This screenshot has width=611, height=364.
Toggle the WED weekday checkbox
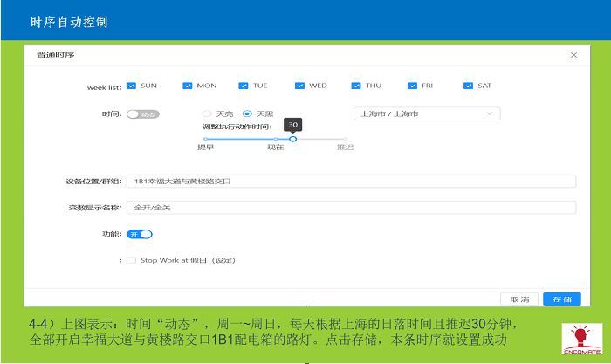pyautogui.click(x=299, y=86)
